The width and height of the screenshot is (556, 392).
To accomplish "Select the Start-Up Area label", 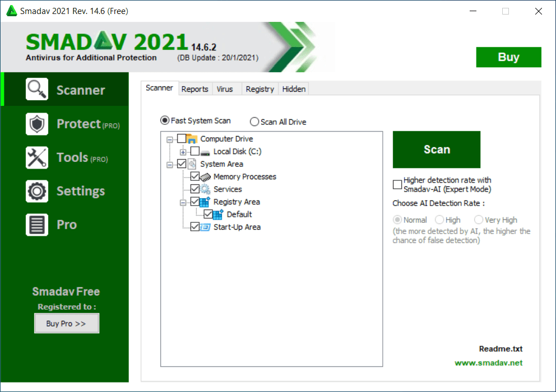I will click(237, 227).
